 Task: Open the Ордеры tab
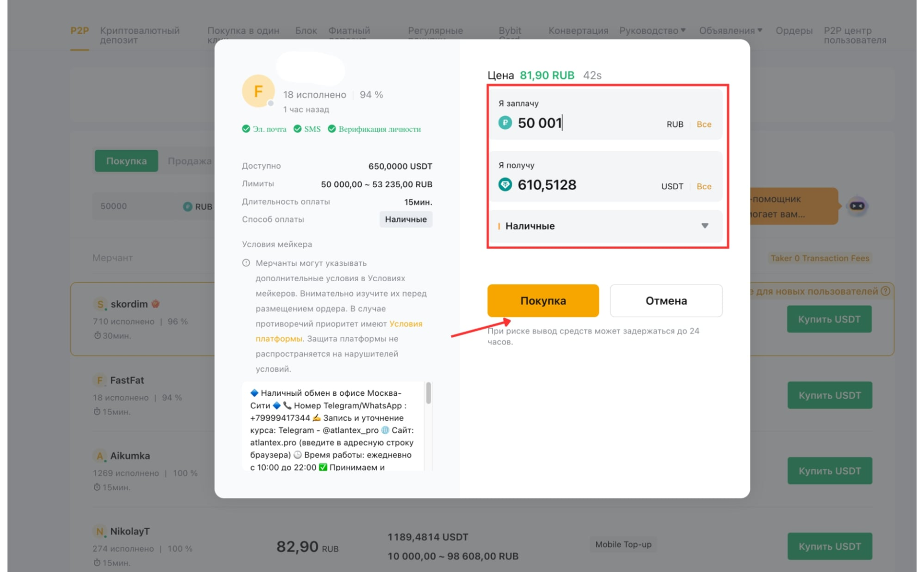tap(794, 31)
